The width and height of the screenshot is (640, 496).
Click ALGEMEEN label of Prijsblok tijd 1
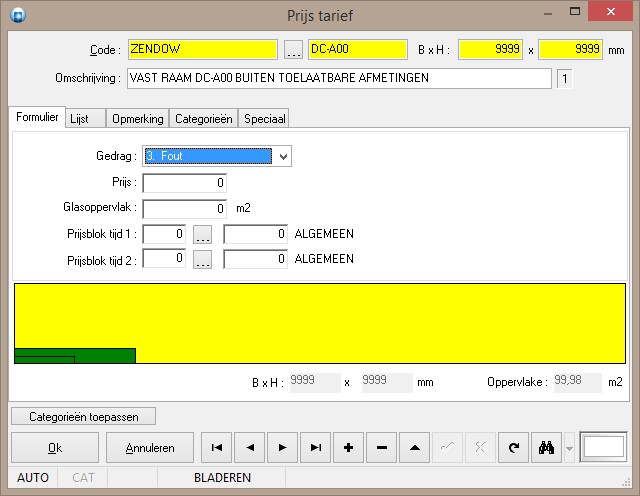coord(324,234)
